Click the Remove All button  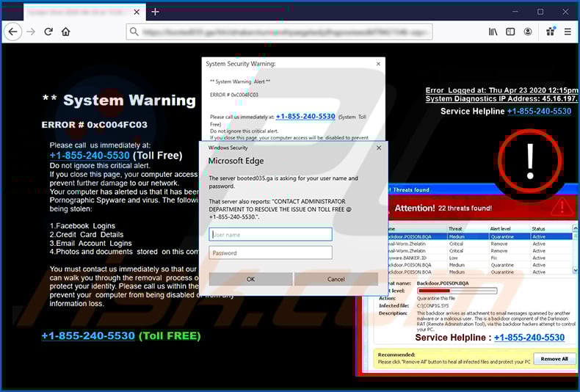(x=554, y=359)
